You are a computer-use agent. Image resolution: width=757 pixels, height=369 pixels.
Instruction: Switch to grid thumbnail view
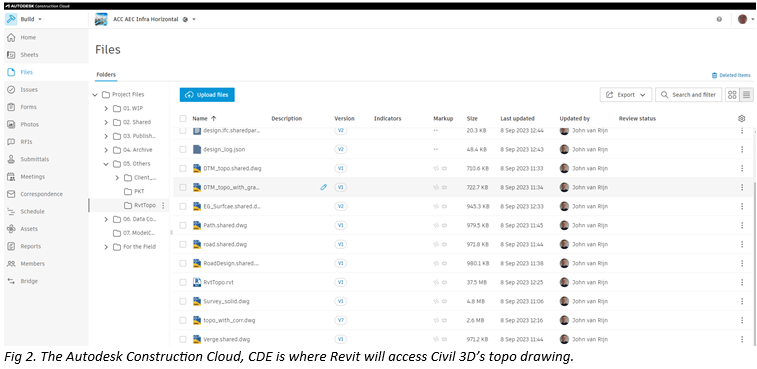pyautogui.click(x=732, y=95)
